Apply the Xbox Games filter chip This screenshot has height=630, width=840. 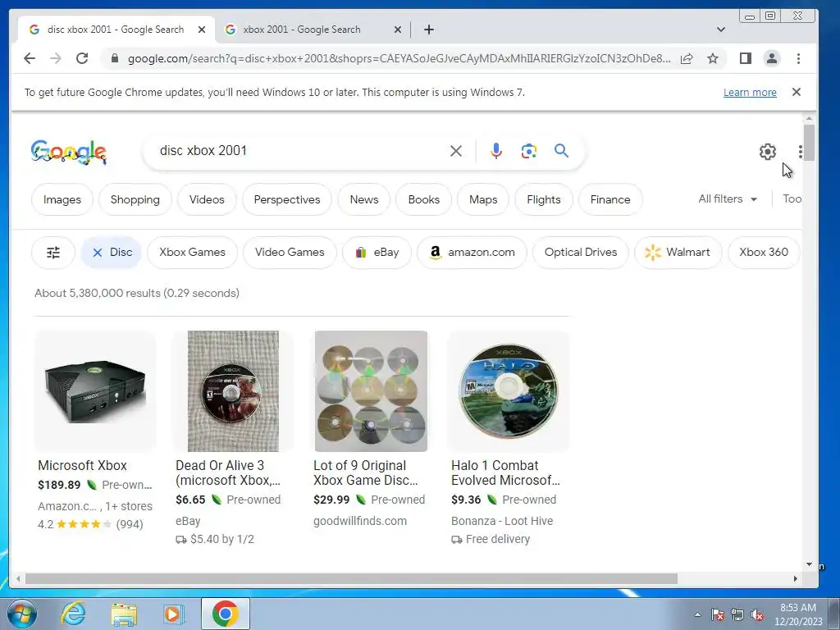click(192, 253)
